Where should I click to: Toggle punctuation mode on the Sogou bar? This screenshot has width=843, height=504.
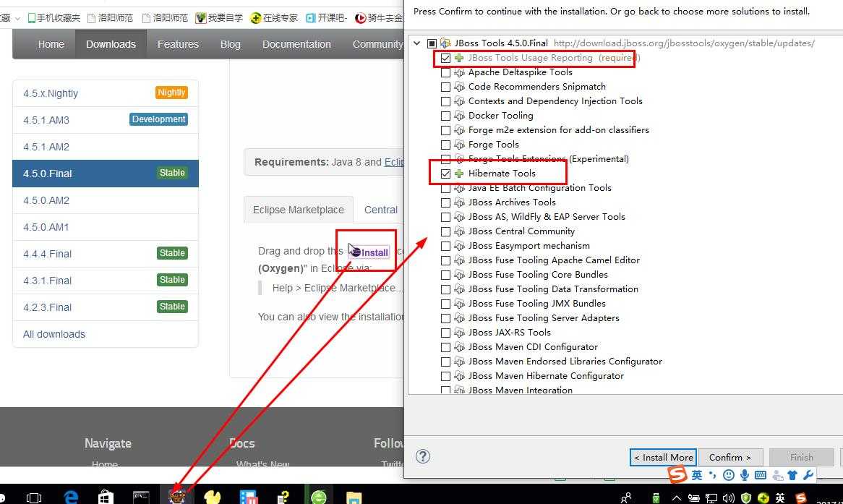[x=712, y=475]
